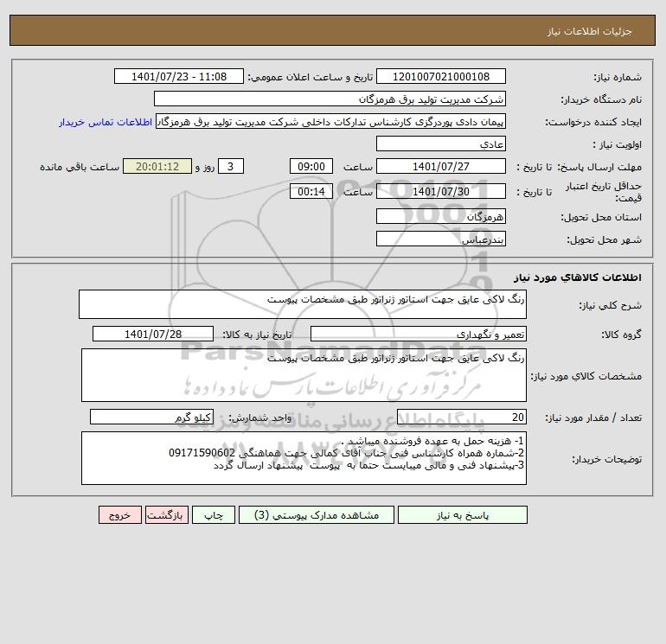Click the label مهلت ارسال پاسخ
This screenshot has height=644, width=666.
pyautogui.click(x=599, y=167)
